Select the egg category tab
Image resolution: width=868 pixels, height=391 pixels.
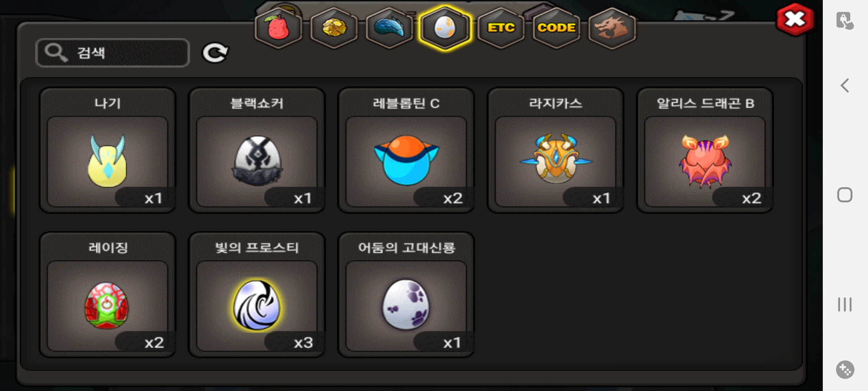[x=445, y=28]
